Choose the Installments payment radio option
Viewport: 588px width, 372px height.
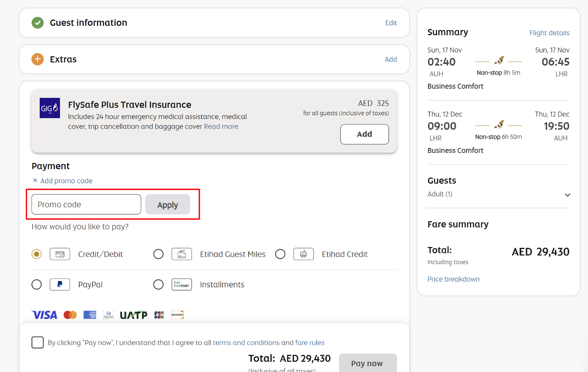tap(158, 285)
